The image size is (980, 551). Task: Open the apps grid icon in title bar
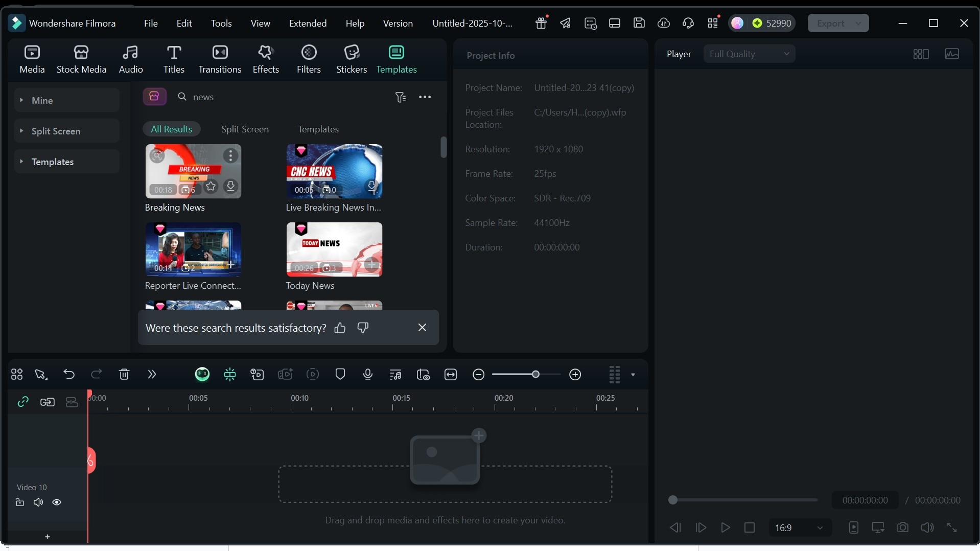click(713, 23)
